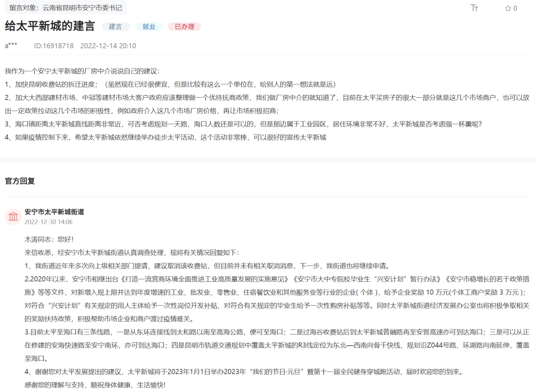This screenshot has width=536, height=392.
Task: Click the font size (Tт) icon
Action: pyautogui.click(x=474, y=8)
